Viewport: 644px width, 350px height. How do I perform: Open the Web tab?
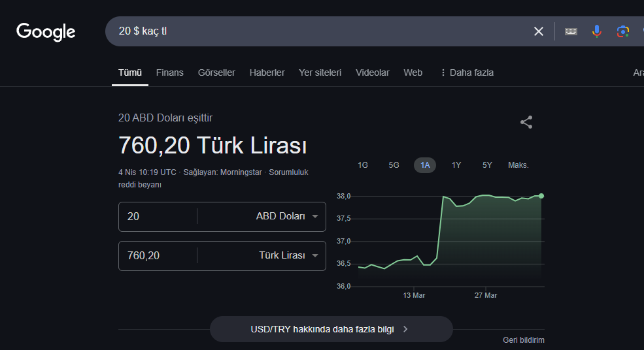tap(413, 72)
